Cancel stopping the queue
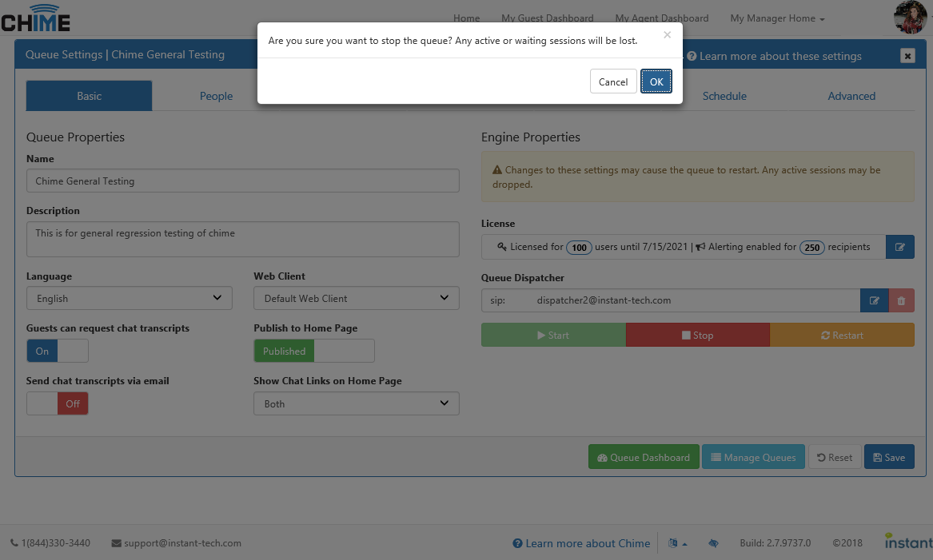 click(613, 81)
